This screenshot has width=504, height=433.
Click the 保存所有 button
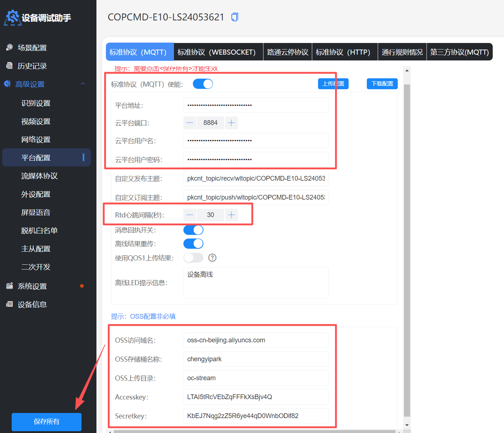point(47,422)
